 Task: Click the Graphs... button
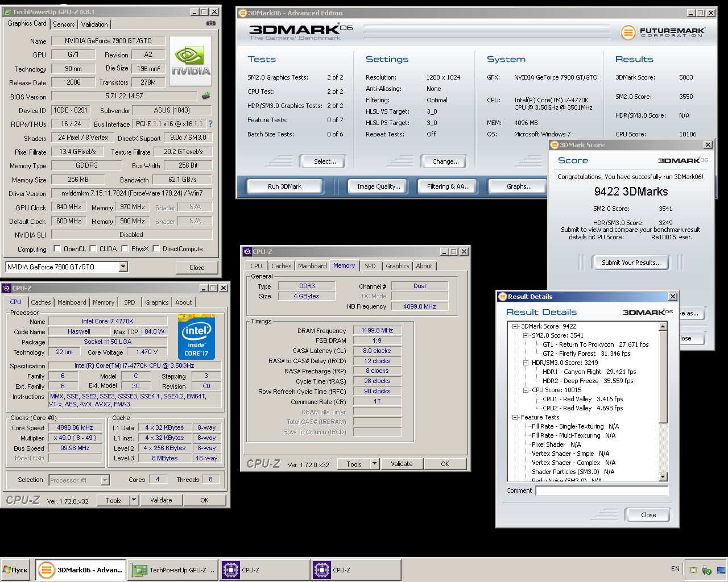point(519,186)
